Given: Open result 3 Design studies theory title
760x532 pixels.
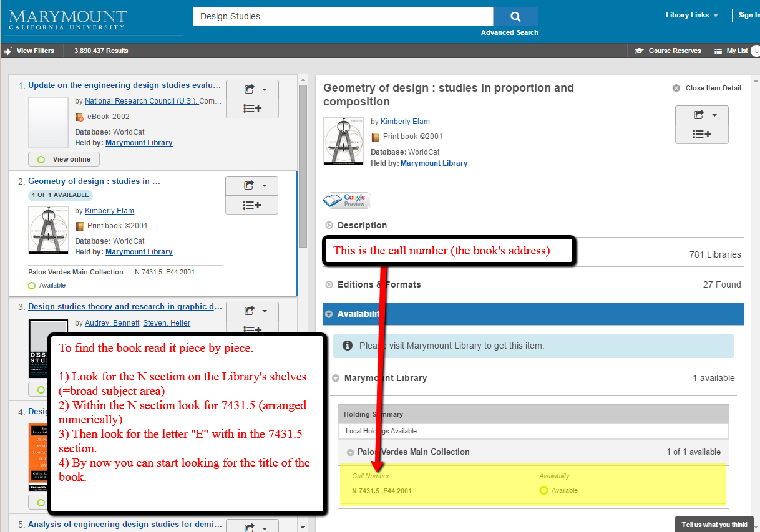Looking at the screenshot, I should click(x=125, y=307).
